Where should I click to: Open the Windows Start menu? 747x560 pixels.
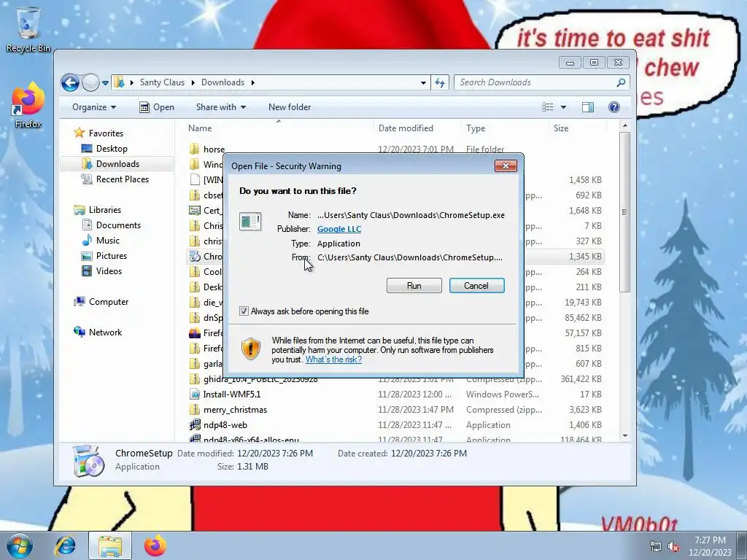[19, 545]
